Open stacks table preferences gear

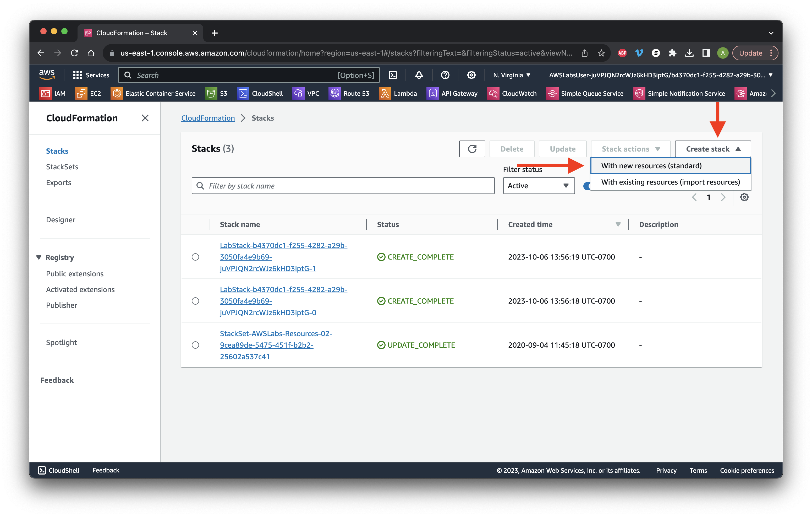point(744,197)
